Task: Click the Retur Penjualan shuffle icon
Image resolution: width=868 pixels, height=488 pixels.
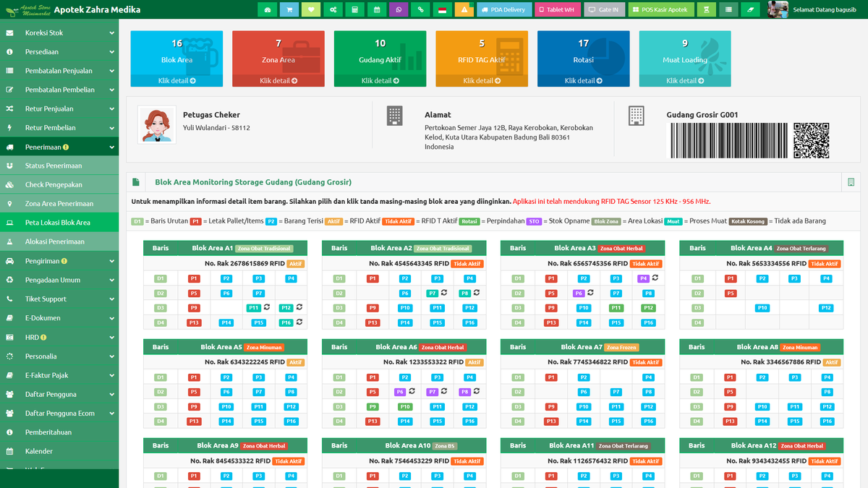Action: [9, 109]
